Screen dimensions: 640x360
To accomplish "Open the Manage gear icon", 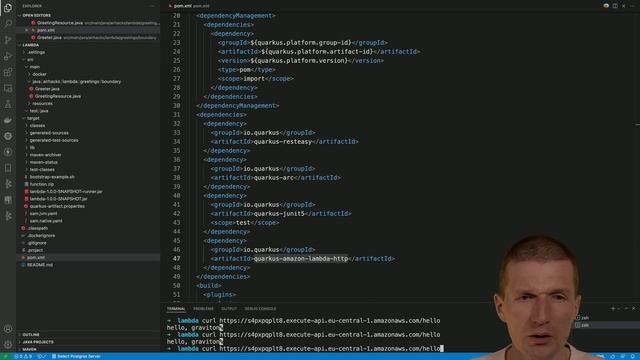I will tap(8, 344).
